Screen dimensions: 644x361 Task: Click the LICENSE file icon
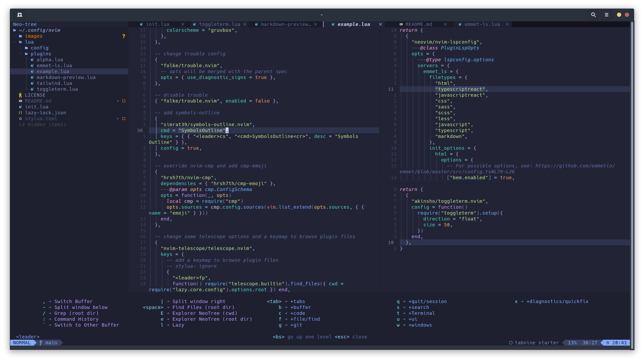point(20,95)
